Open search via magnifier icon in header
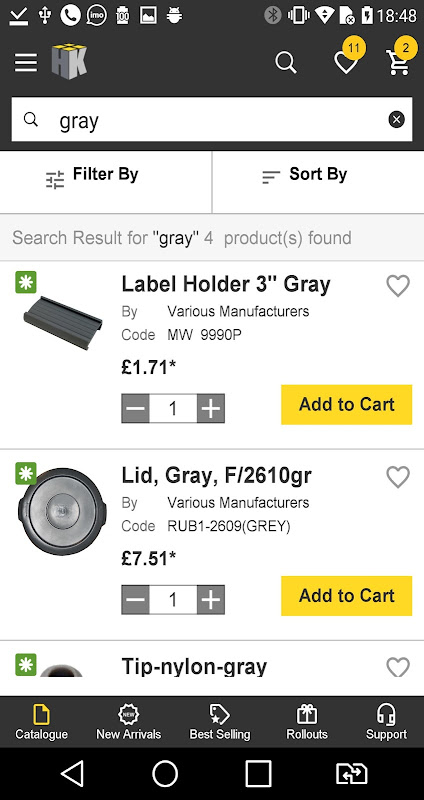 click(286, 63)
